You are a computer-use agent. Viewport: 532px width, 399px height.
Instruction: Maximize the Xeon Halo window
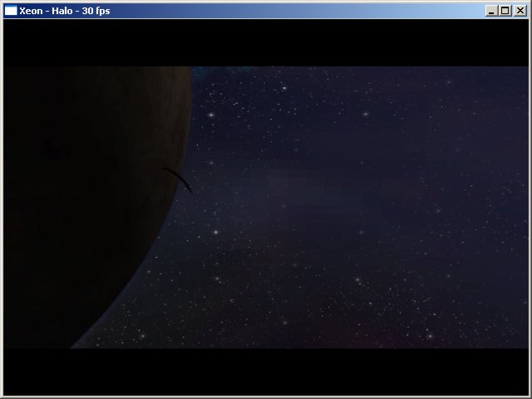tap(505, 10)
